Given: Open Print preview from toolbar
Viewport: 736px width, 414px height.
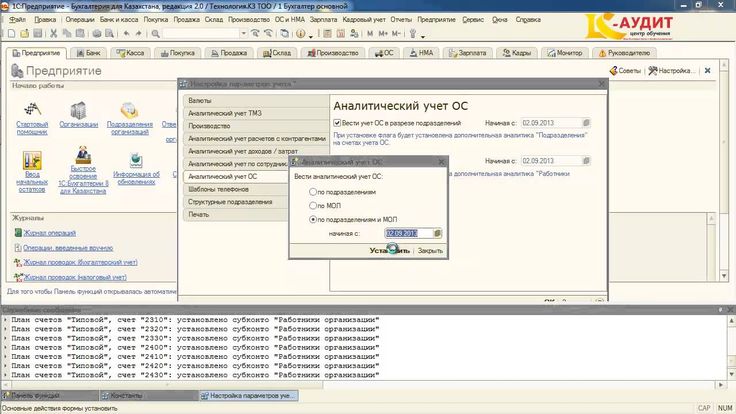Looking at the screenshot, I should [x=109, y=33].
